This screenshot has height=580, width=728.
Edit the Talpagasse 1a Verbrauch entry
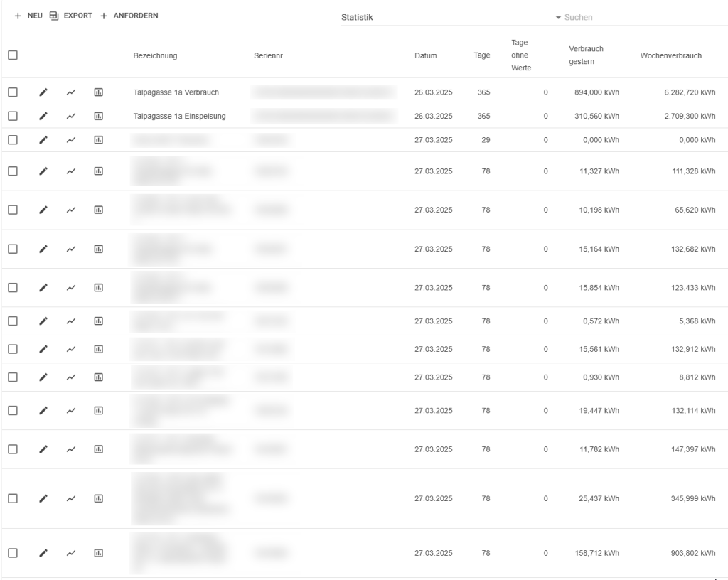click(43, 92)
